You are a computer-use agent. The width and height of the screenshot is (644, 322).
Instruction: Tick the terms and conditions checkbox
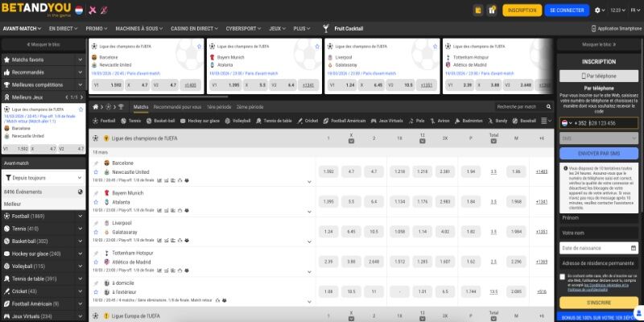point(562,277)
